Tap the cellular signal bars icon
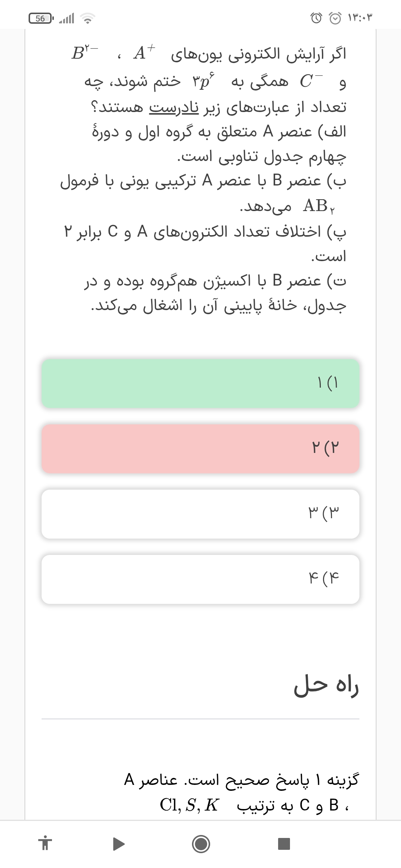This screenshot has height=868, width=401. tap(67, 18)
